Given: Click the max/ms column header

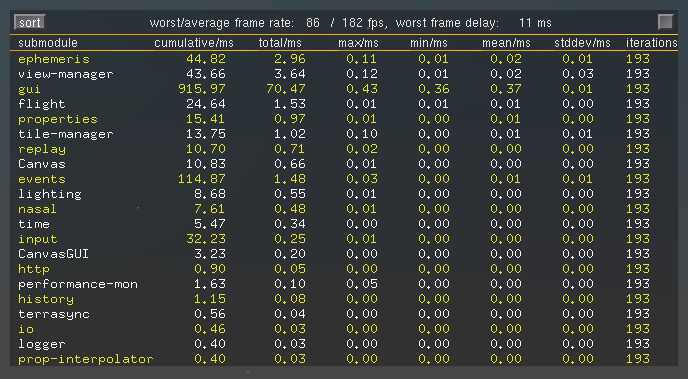Looking at the screenshot, I should [x=358, y=43].
